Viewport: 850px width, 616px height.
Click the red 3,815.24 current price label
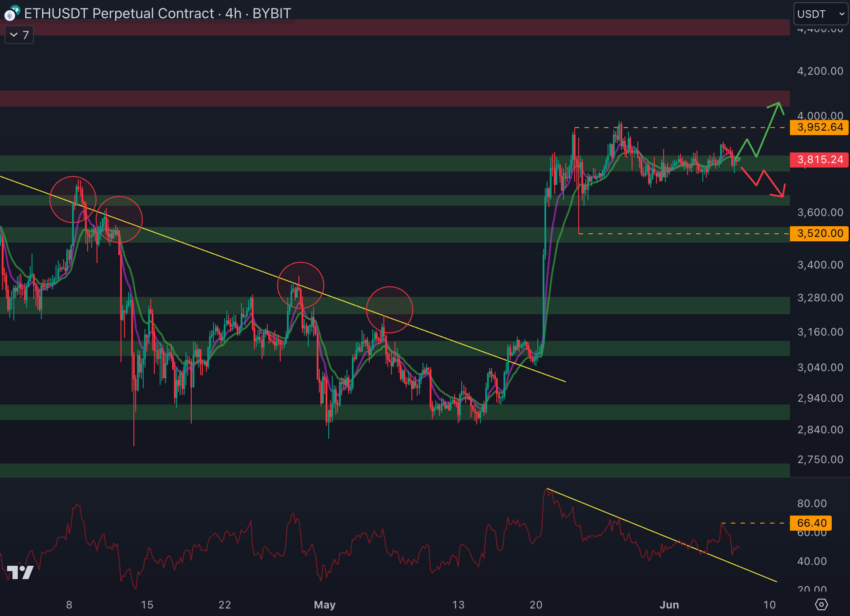819,160
